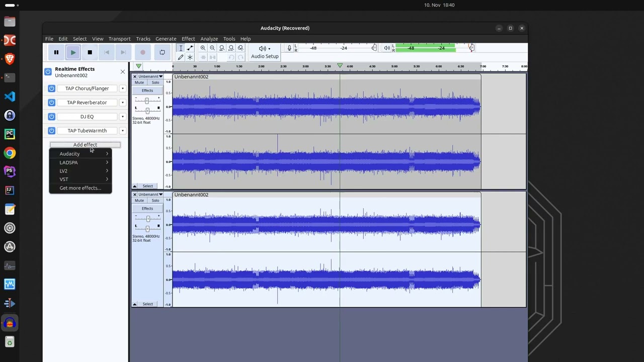
Task: Open the Generate menu
Action: [x=166, y=39]
